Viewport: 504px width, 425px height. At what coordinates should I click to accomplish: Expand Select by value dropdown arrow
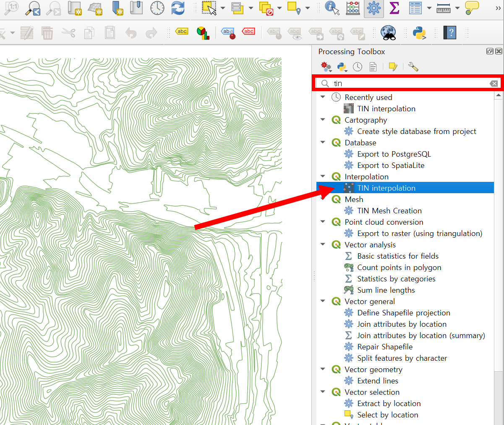click(x=251, y=8)
